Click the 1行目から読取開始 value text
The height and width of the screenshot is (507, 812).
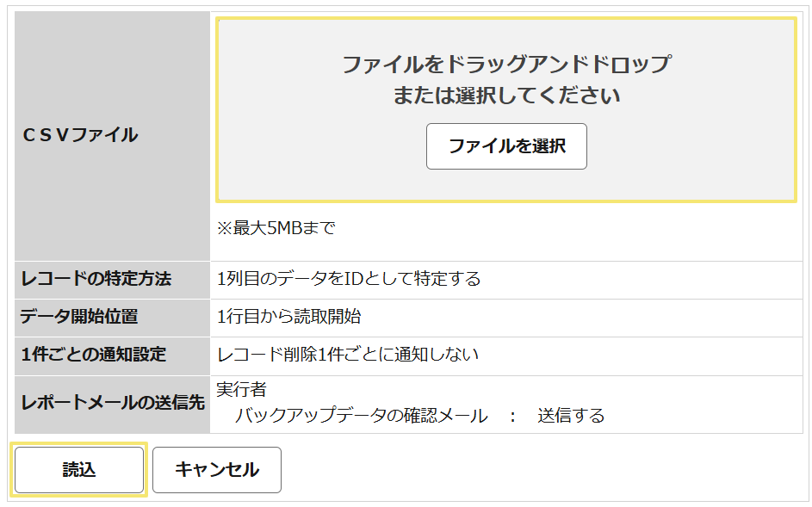click(x=289, y=317)
